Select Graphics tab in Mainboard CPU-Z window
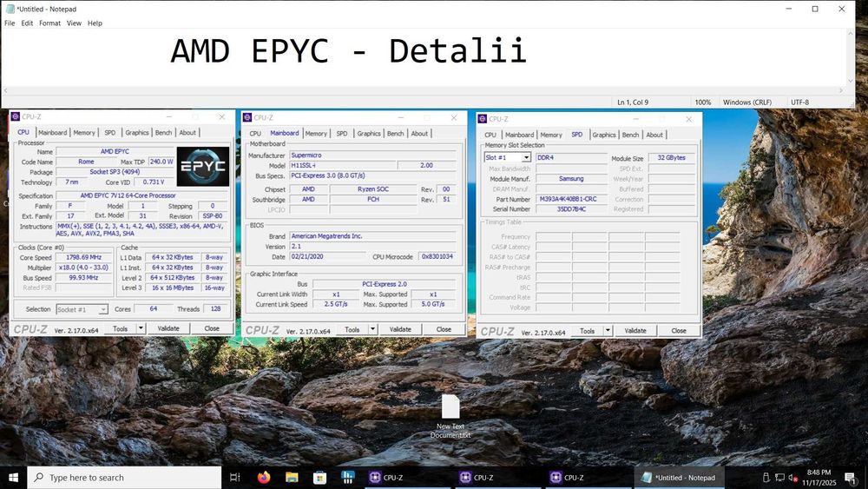The width and height of the screenshot is (868, 489). point(369,134)
